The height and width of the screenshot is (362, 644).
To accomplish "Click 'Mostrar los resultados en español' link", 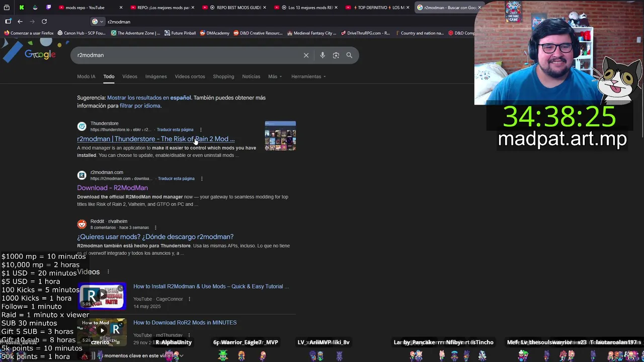I will click(x=149, y=98).
